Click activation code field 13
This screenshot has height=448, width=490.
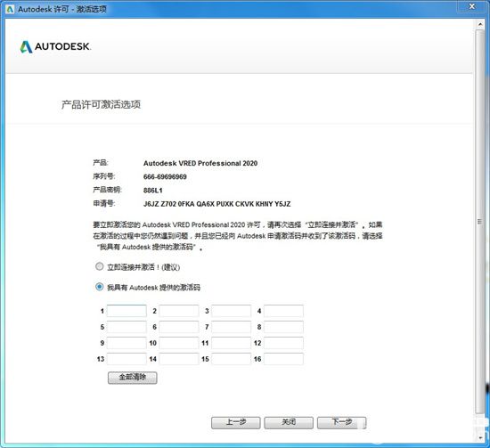click(x=127, y=359)
